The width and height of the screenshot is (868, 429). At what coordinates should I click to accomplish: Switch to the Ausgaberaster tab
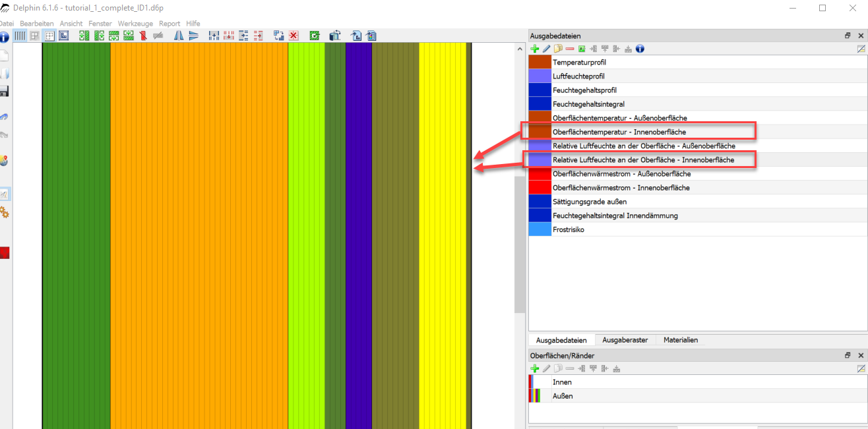click(625, 340)
